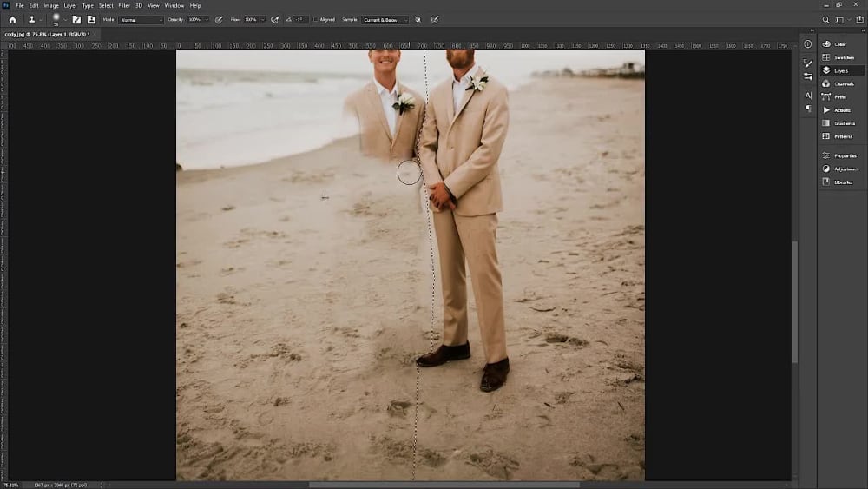Expand the tool preset picker arrow
This screenshot has height=489, width=868.
[41, 20]
